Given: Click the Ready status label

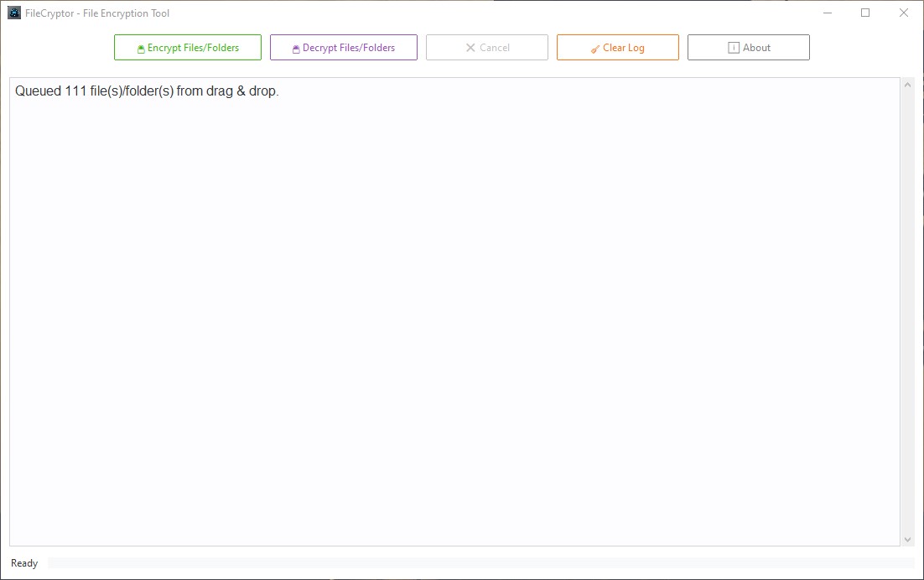Looking at the screenshot, I should coord(23,562).
